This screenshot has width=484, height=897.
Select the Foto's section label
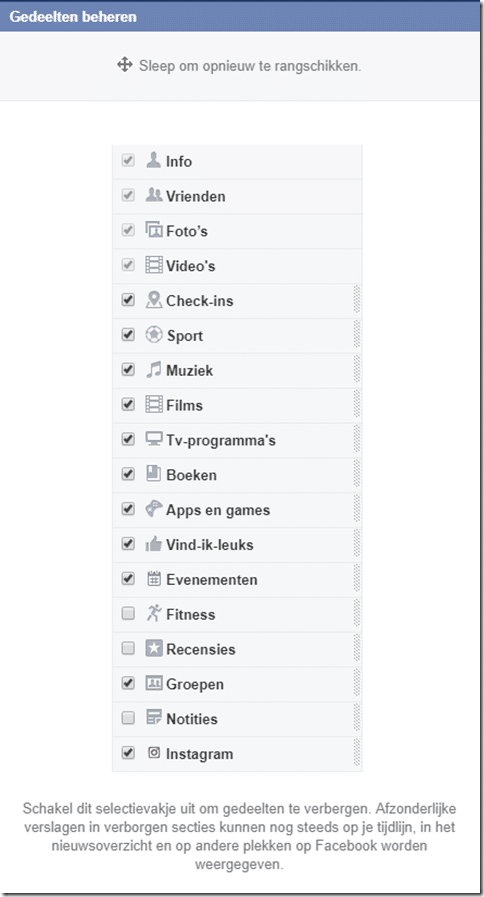coord(187,231)
